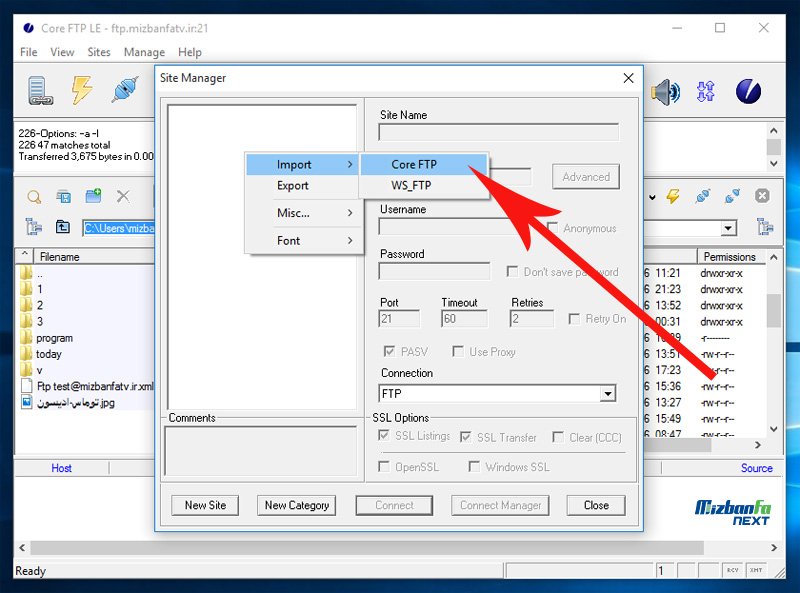Click the New Site button
This screenshot has height=593, width=800.
205,505
